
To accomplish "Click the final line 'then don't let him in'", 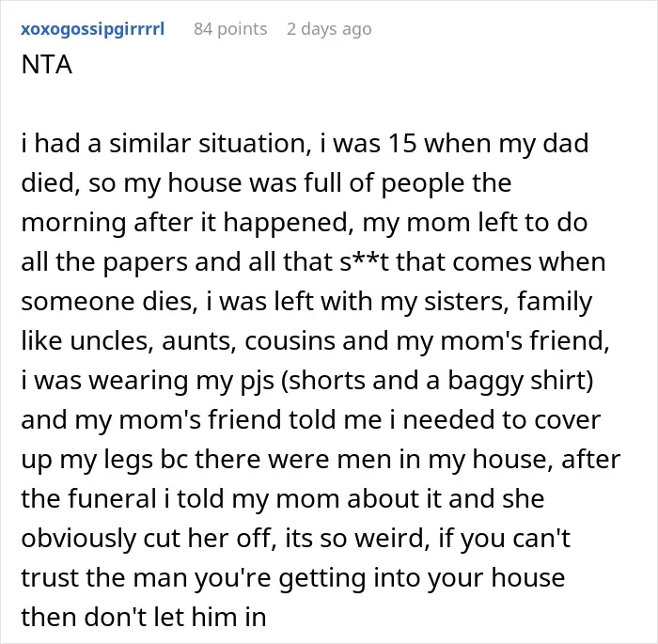I will point(144,618).
